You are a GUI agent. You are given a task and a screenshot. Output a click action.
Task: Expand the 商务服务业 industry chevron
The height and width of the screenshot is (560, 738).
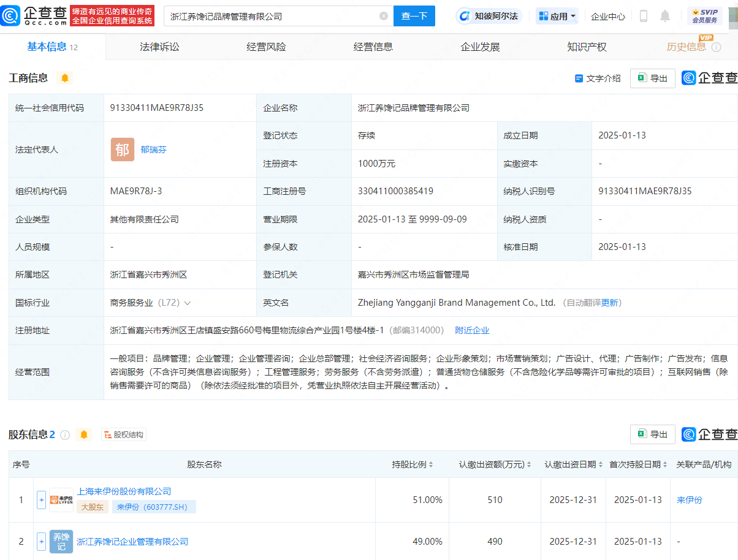click(x=187, y=303)
